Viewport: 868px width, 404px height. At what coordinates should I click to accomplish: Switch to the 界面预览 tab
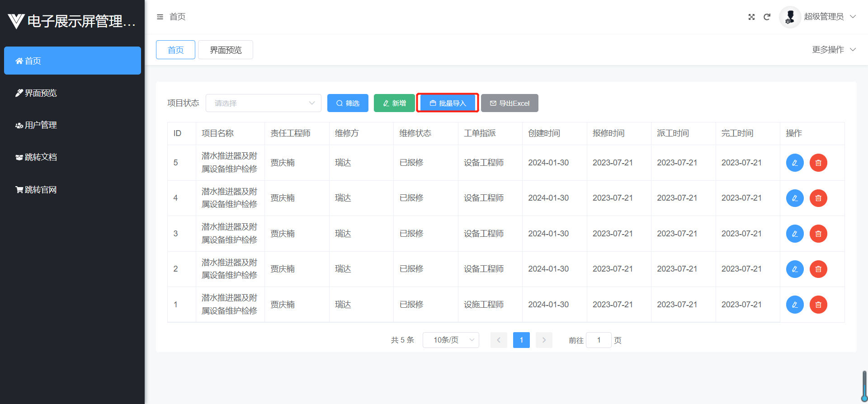tap(226, 50)
